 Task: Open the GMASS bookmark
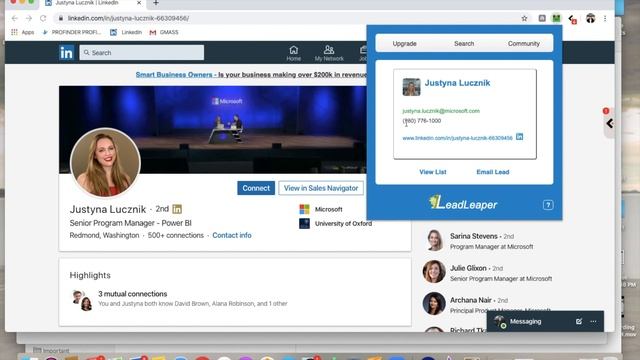(164, 32)
